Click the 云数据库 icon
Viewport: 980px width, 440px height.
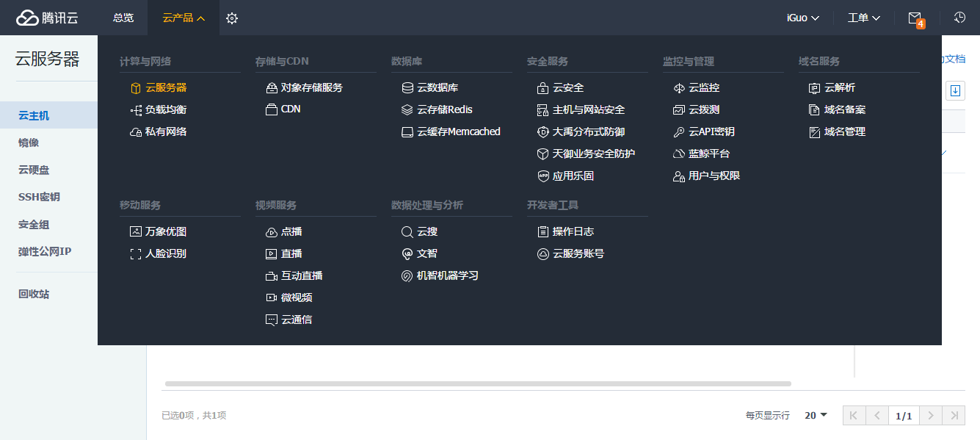tap(407, 87)
